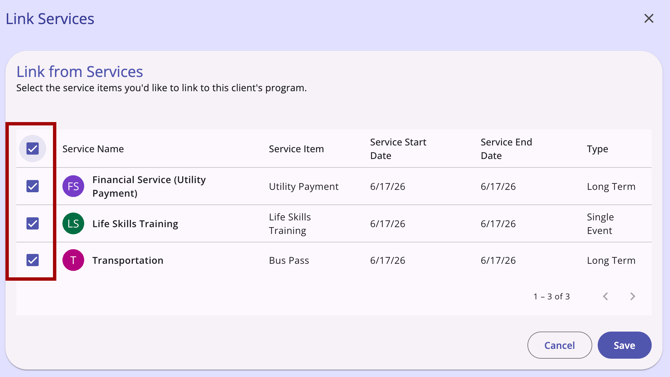Screen dimensions: 670x377
Task: Click the T magenta avatar icon
Action: click(73, 260)
